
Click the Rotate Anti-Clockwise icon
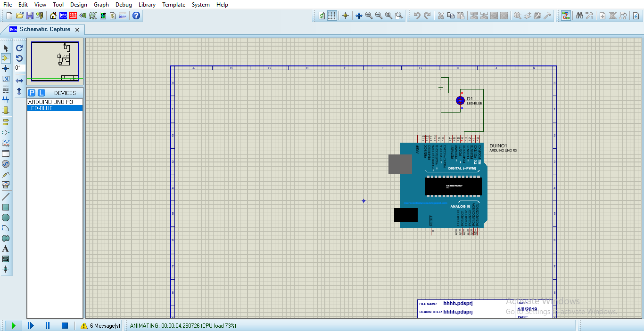(19, 58)
